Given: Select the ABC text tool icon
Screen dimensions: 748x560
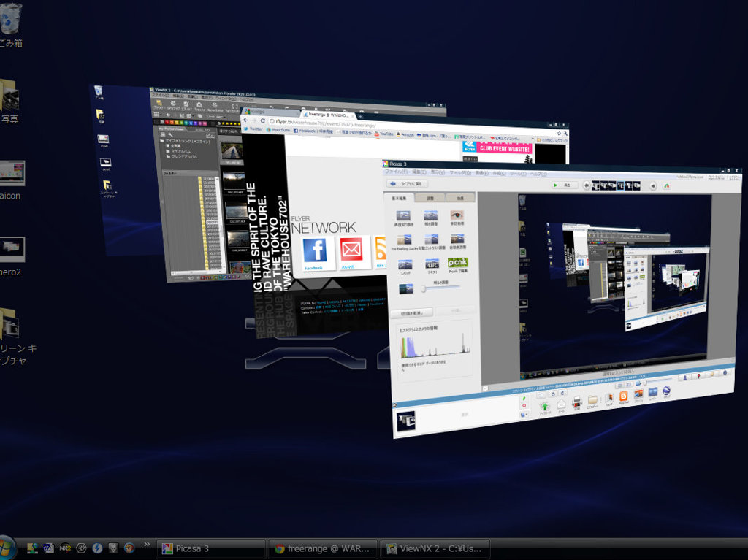Looking at the screenshot, I should coord(432,264).
